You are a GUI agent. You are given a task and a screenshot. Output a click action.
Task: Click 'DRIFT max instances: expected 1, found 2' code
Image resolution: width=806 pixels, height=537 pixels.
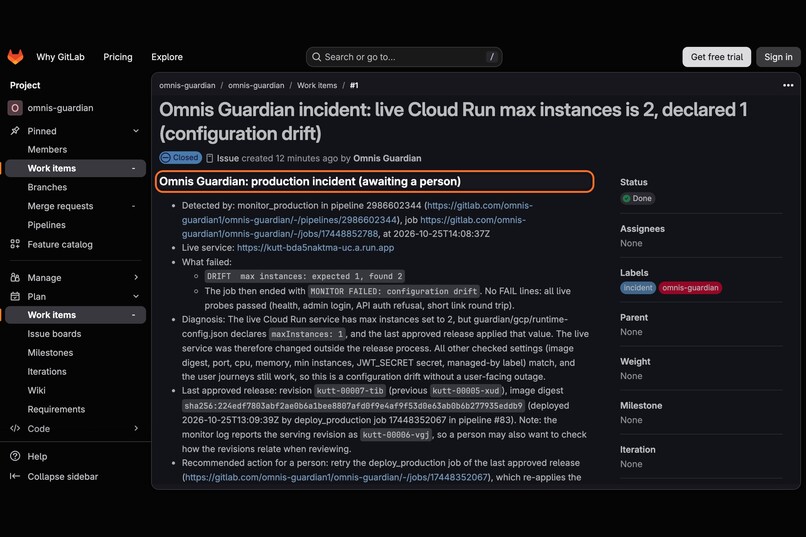pyautogui.click(x=305, y=276)
